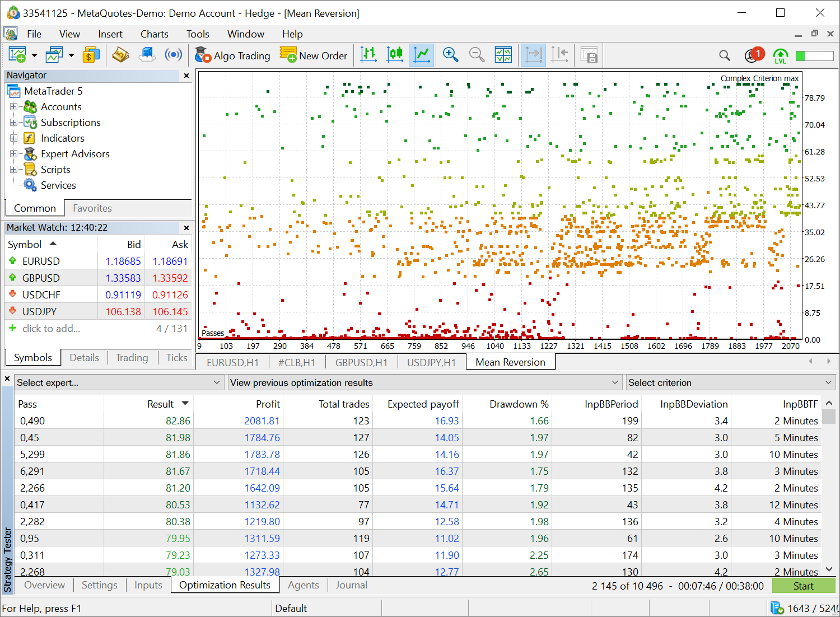The image size is (840, 617).
Task: Click the search magnifier icon in toolbar
Action: point(725,55)
